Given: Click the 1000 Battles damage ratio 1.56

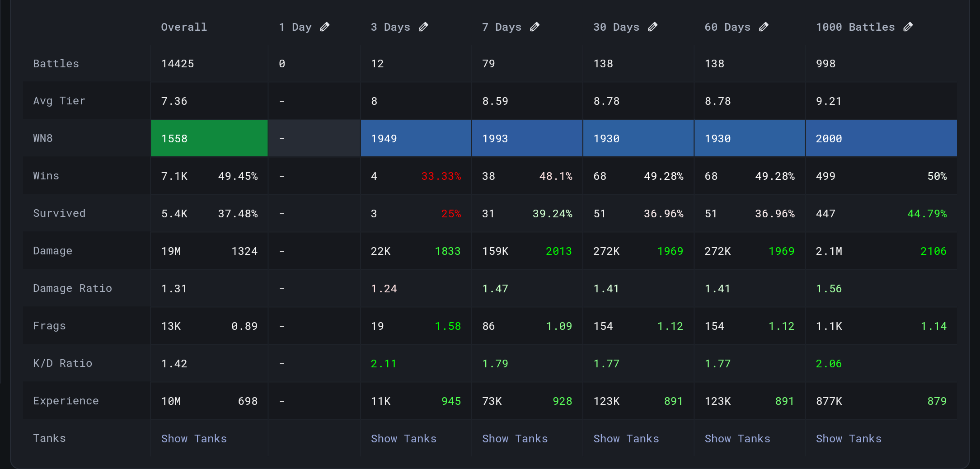Looking at the screenshot, I should coord(829,289).
